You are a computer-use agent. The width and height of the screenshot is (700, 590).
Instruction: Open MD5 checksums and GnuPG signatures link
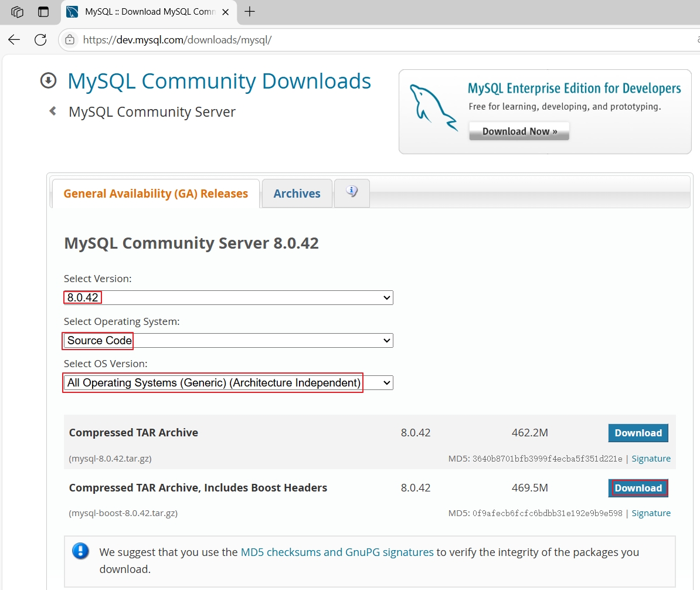coord(337,552)
